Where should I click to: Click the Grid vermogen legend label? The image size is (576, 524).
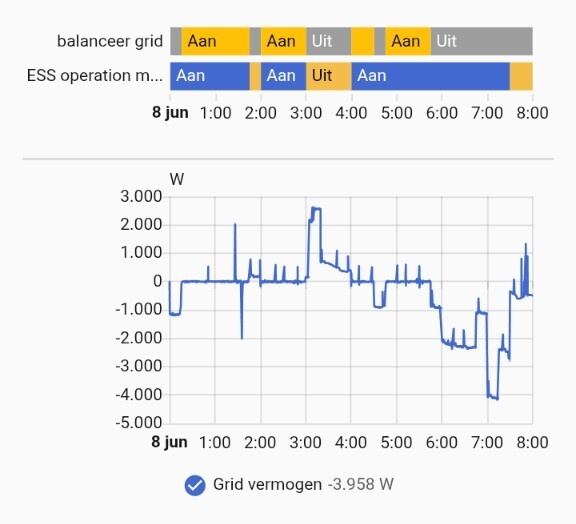coord(267,484)
